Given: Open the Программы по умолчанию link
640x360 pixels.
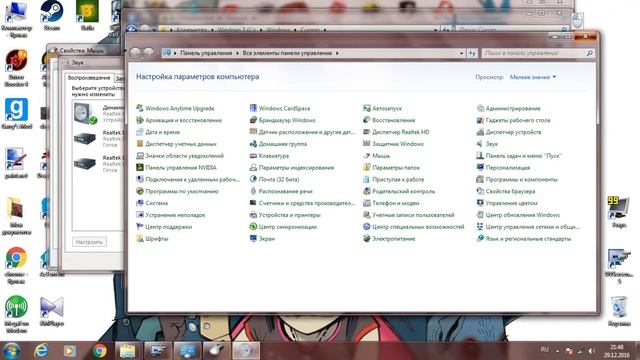Looking at the screenshot, I should (x=182, y=191).
